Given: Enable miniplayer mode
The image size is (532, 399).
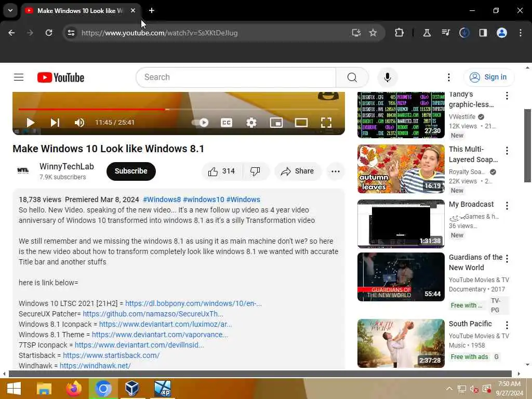Looking at the screenshot, I should [276, 123].
